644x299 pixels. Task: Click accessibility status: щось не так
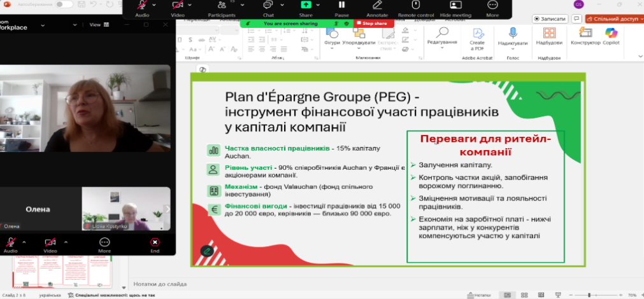tap(111, 295)
